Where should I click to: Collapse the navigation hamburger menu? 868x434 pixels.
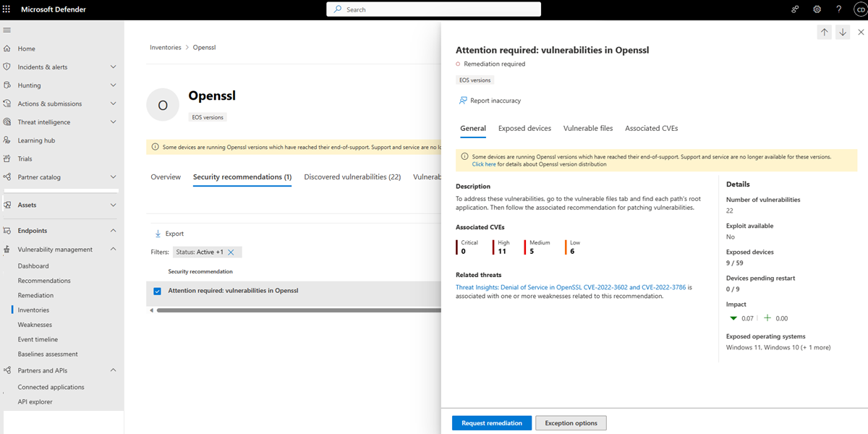point(7,30)
